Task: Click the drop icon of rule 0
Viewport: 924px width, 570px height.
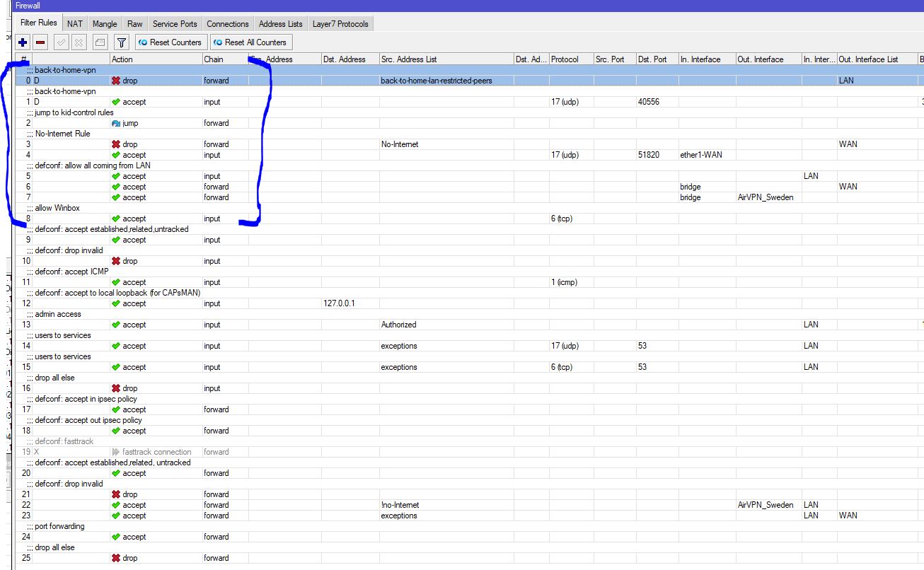Action: point(116,81)
